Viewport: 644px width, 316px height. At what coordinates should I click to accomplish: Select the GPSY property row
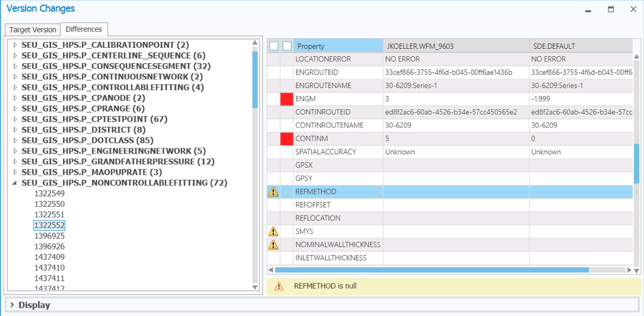coord(450,178)
